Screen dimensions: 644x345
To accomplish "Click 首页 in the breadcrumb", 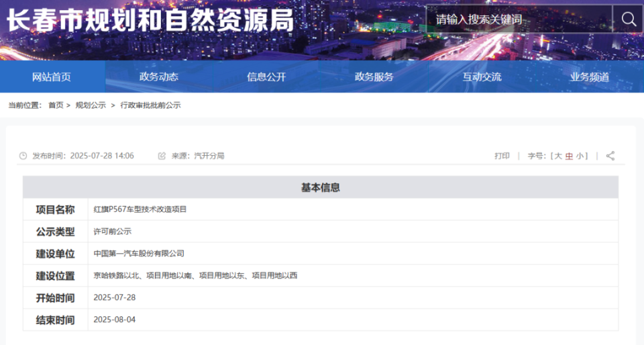I will pos(56,105).
